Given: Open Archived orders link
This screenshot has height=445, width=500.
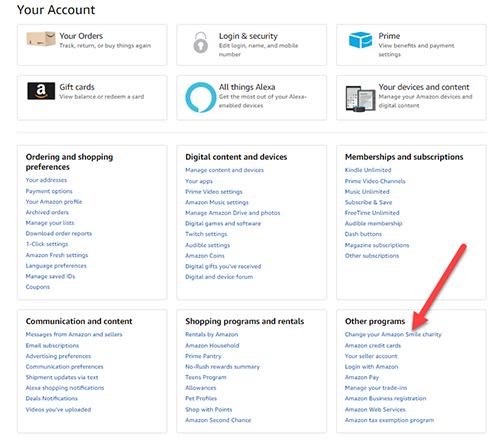Looking at the screenshot, I should [x=47, y=212].
